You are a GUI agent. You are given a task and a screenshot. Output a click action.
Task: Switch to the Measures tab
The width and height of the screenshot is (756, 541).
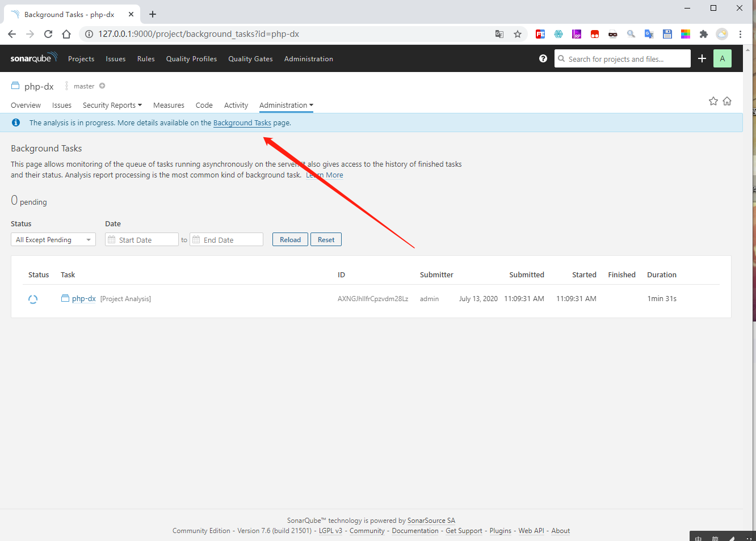coord(169,105)
